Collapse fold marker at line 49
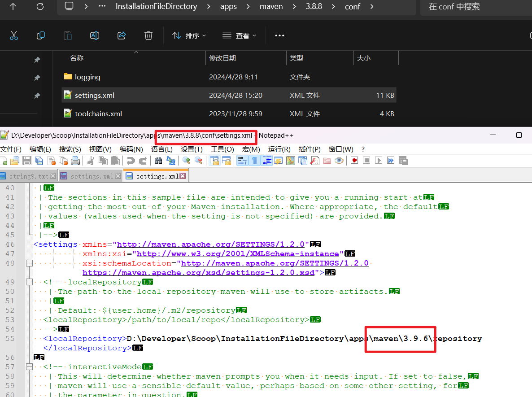 click(30, 282)
